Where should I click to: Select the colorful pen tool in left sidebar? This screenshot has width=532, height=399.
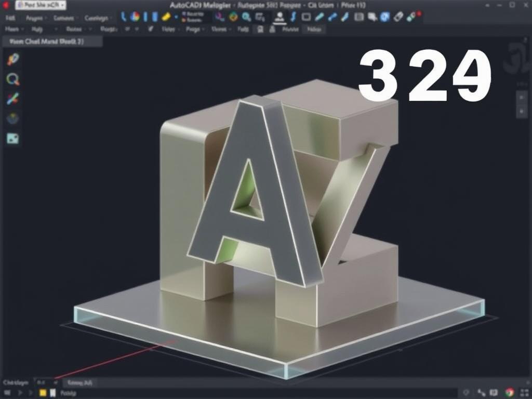(x=13, y=59)
